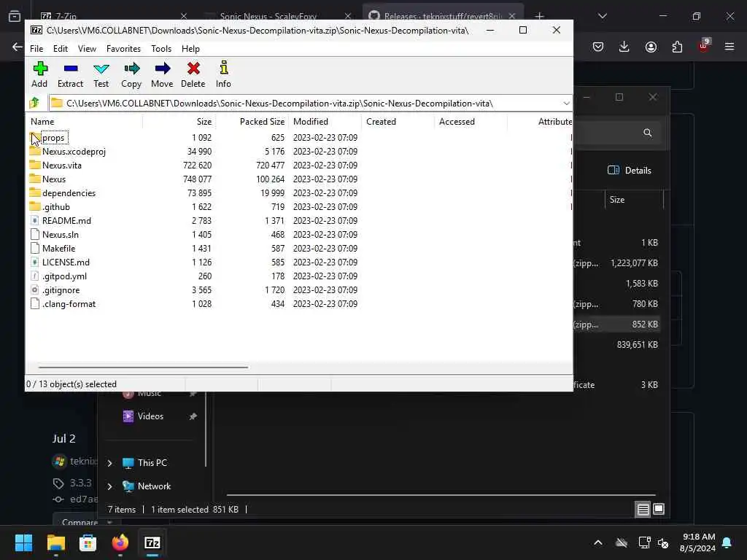Viewport: 747px width, 560px height.
Task: Sort by Created column header
Action: point(398,122)
